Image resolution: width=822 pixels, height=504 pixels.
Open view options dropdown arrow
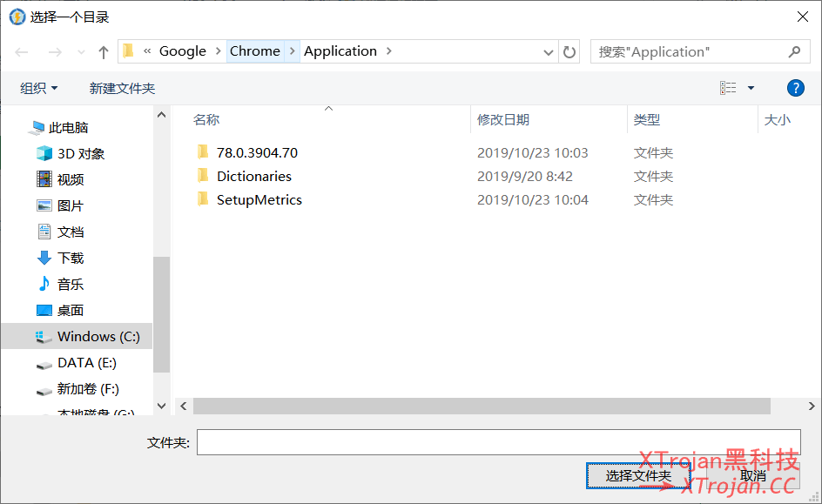pos(751,88)
